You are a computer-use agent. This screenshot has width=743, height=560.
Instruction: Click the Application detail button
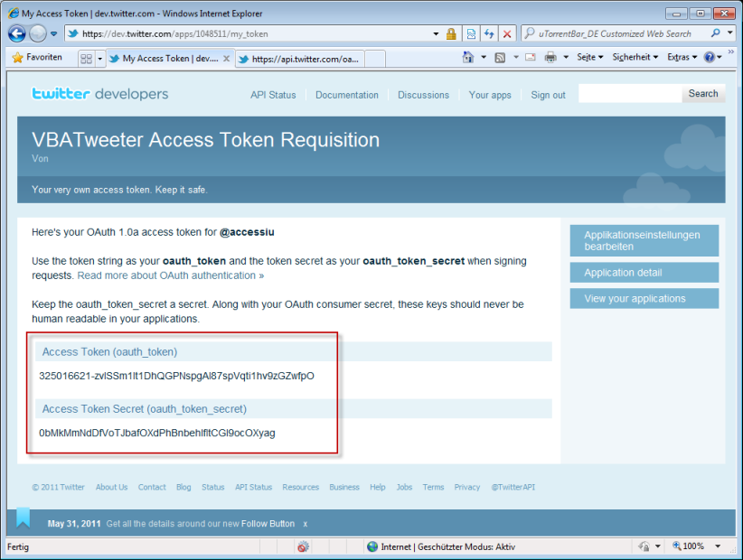644,273
